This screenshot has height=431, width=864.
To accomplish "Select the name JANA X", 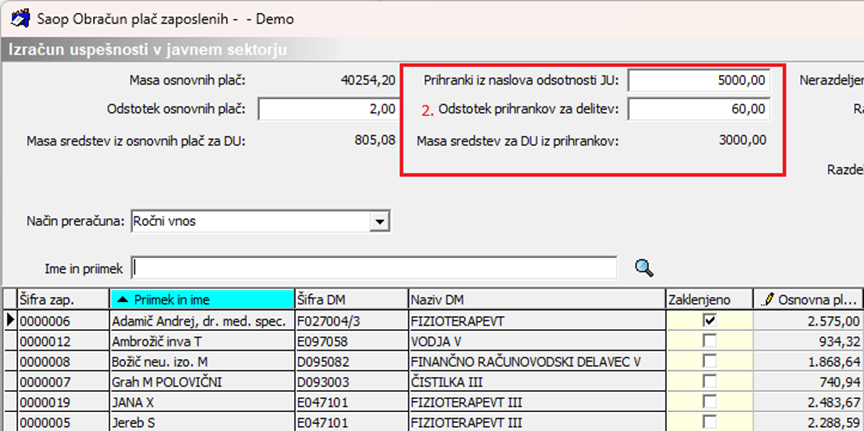I will [134, 403].
